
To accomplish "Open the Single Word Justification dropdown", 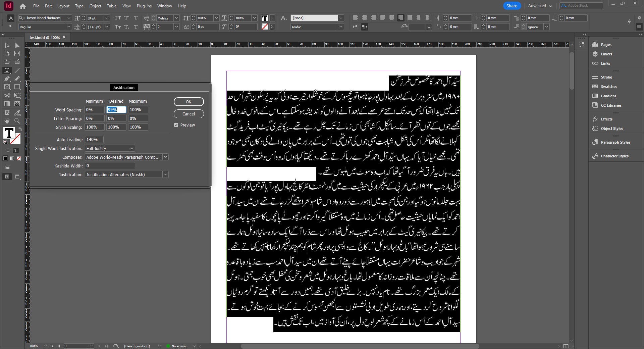I will 132,148.
